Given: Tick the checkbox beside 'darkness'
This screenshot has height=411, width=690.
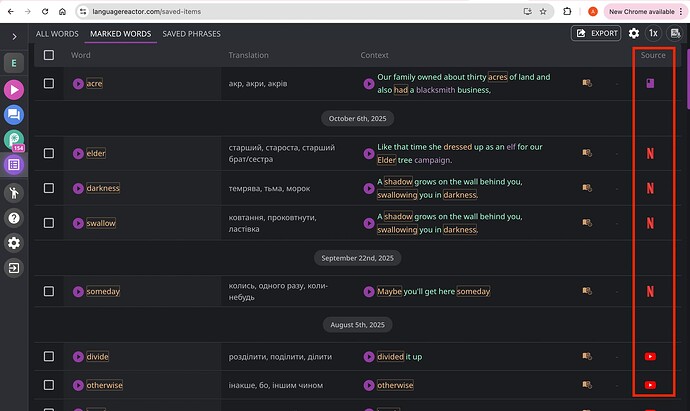Looking at the screenshot, I should pos(49,188).
